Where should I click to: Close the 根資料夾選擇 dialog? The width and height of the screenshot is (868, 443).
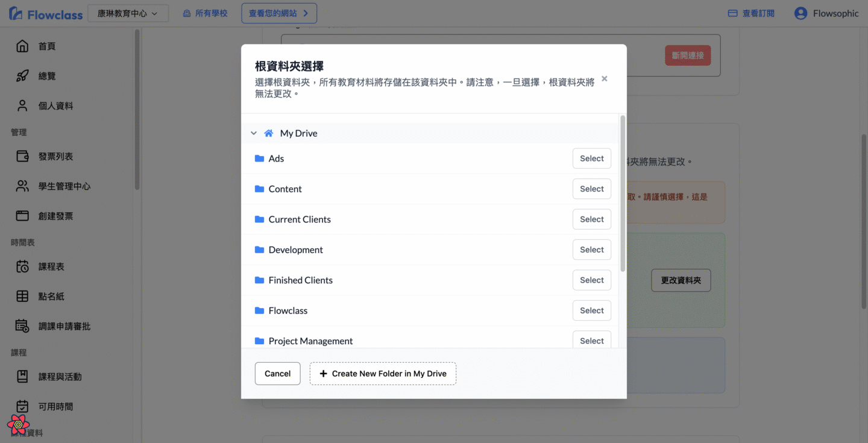604,79
